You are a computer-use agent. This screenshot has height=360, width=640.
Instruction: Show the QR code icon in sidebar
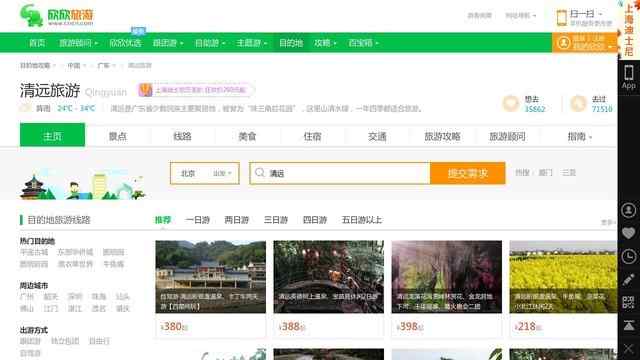629,302
